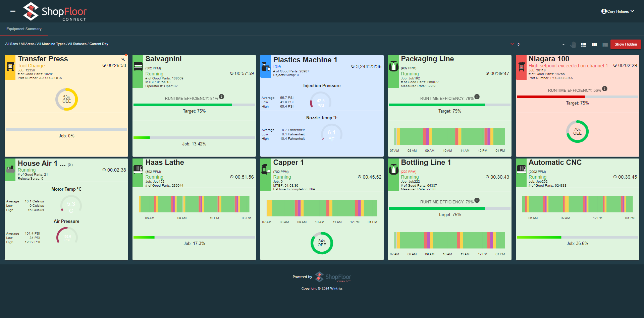Switch to large tile view

coord(605,45)
